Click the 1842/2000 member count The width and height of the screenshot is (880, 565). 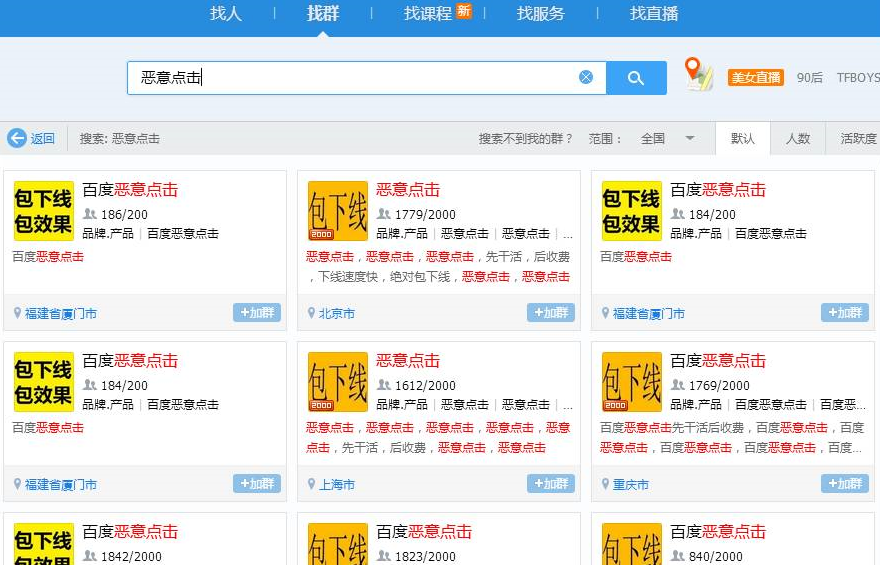click(131, 557)
